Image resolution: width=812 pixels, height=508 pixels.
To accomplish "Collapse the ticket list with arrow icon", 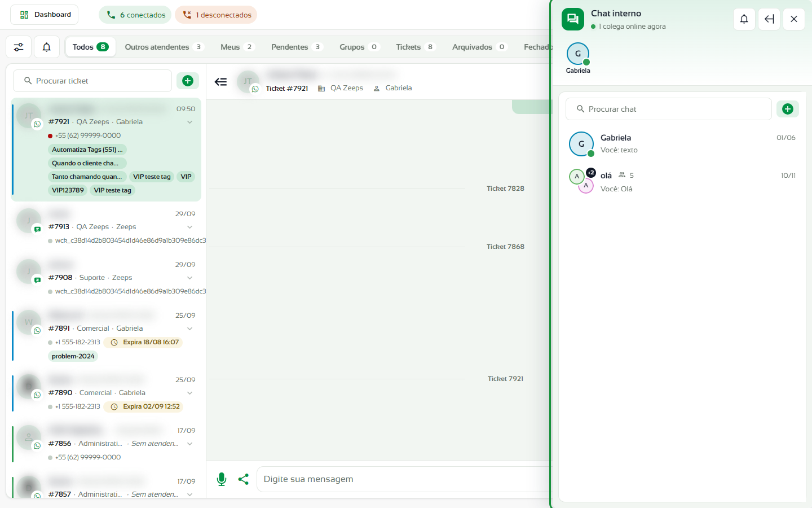I will [220, 82].
